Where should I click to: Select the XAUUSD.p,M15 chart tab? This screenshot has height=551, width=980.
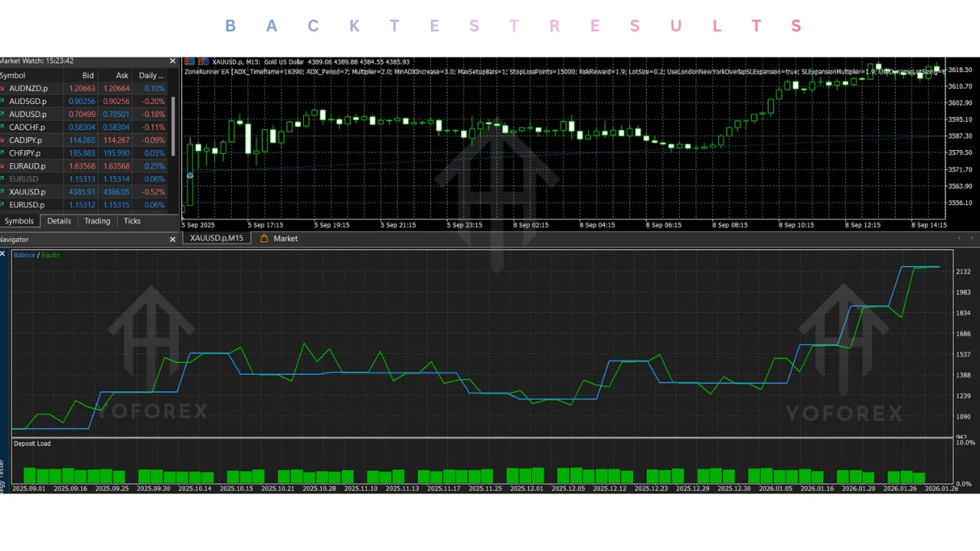click(x=217, y=239)
